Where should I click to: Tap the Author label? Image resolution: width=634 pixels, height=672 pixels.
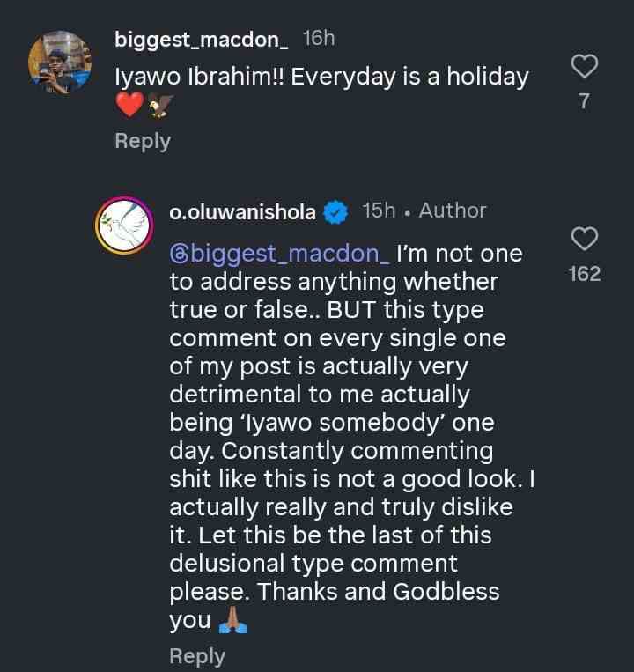pyautogui.click(x=453, y=210)
